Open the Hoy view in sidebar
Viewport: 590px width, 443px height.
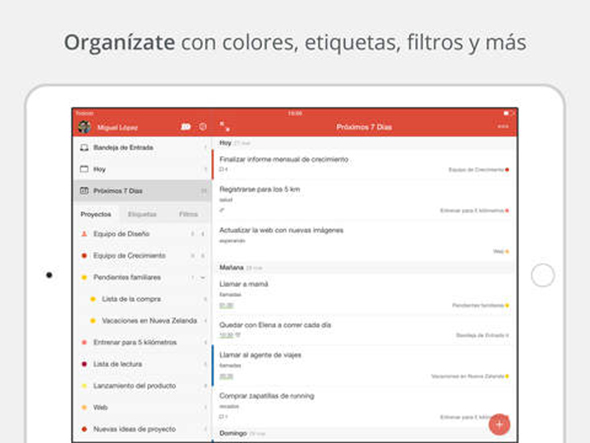tap(142, 169)
